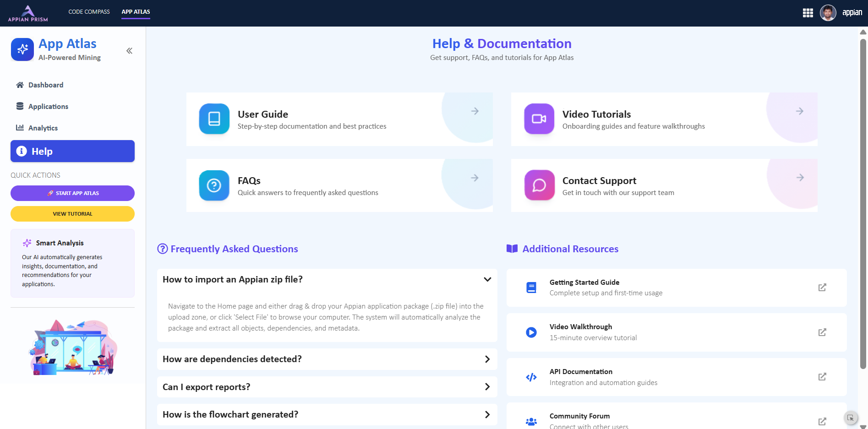Image resolution: width=868 pixels, height=429 pixels.
Task: Switch to the Code Compass tab
Action: click(89, 12)
